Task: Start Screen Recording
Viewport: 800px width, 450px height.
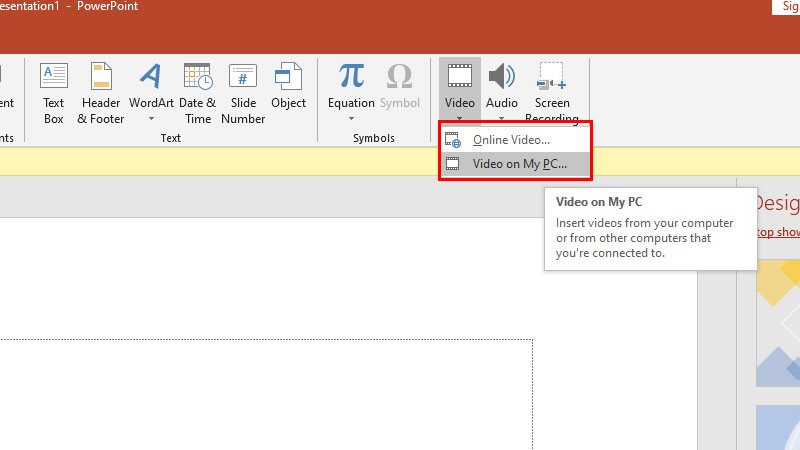Action: pyautogui.click(x=552, y=92)
